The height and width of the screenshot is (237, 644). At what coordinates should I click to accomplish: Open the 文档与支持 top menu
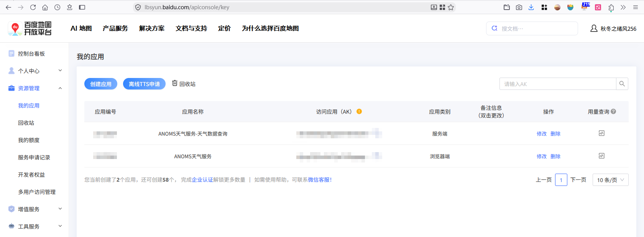[x=191, y=28]
